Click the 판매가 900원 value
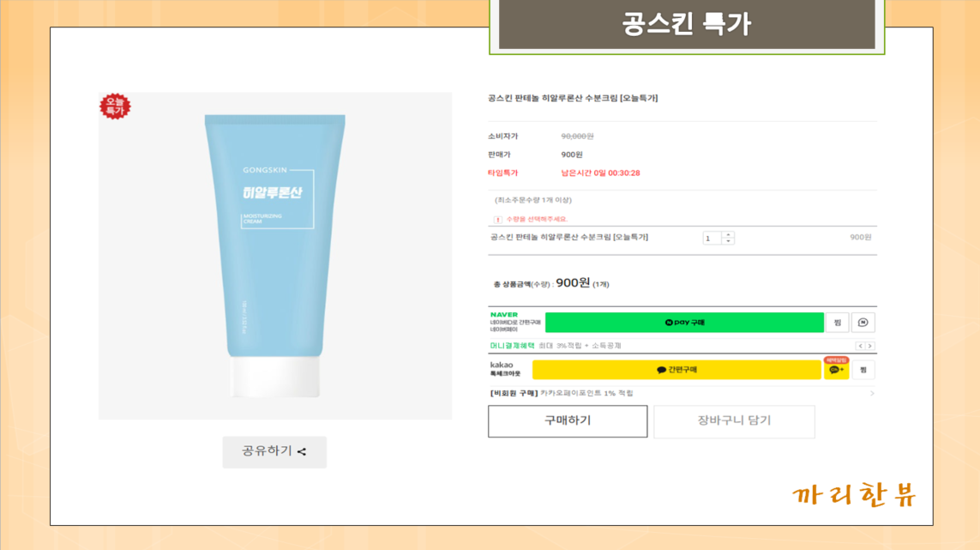This screenshot has height=550, width=980. [571, 154]
